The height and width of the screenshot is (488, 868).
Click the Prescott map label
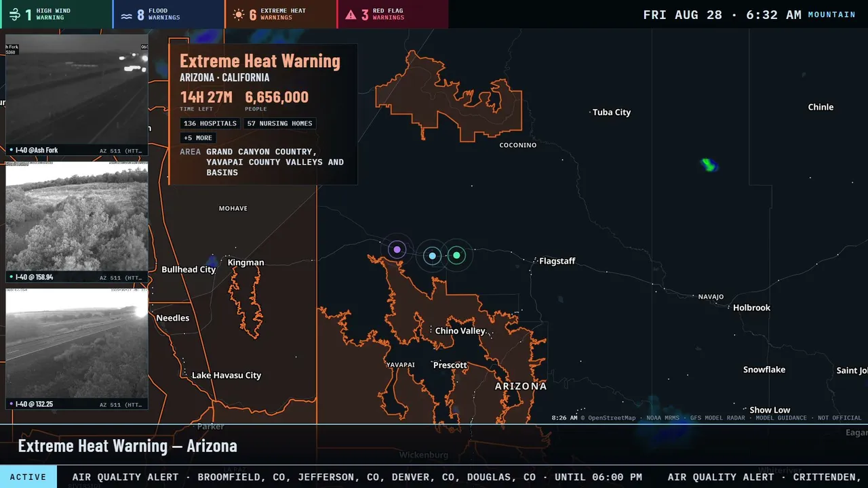coord(450,365)
